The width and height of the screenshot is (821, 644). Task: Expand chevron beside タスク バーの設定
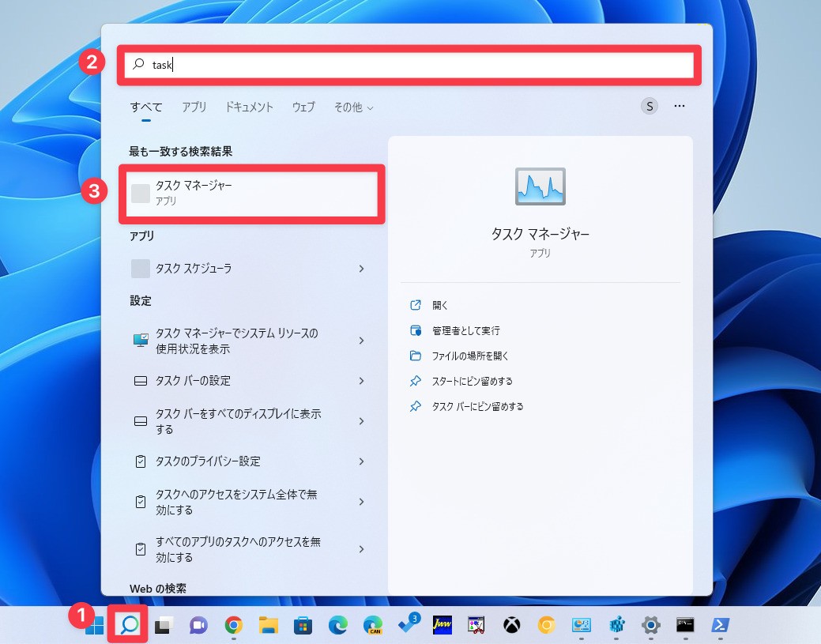click(x=361, y=381)
